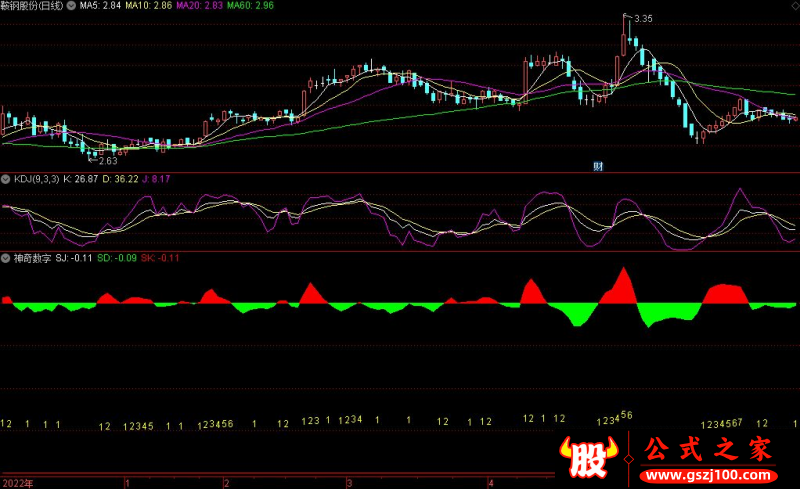Image resolution: width=800 pixels, height=489 pixels.
Task: Click the 2022年 label on time axis
Action: click(x=17, y=482)
